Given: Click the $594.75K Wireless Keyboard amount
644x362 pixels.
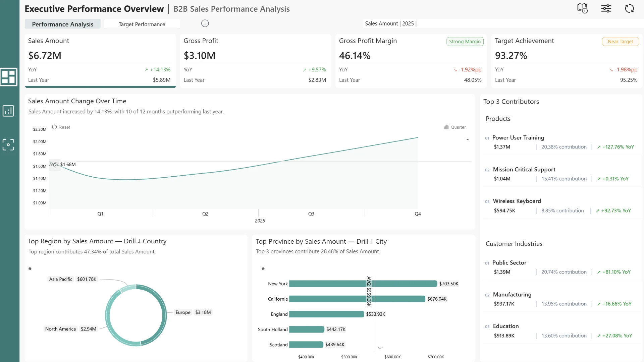Looking at the screenshot, I should coord(504,210).
